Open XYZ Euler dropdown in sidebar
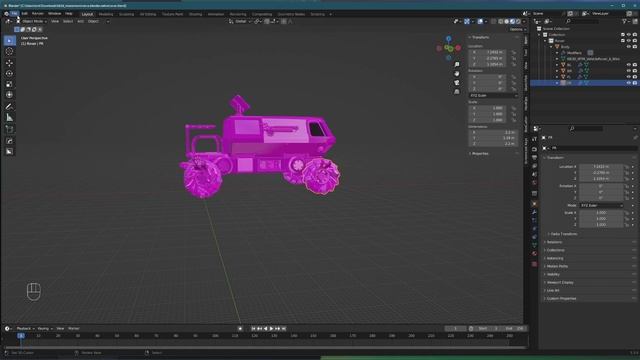The image size is (640, 360). [x=493, y=96]
